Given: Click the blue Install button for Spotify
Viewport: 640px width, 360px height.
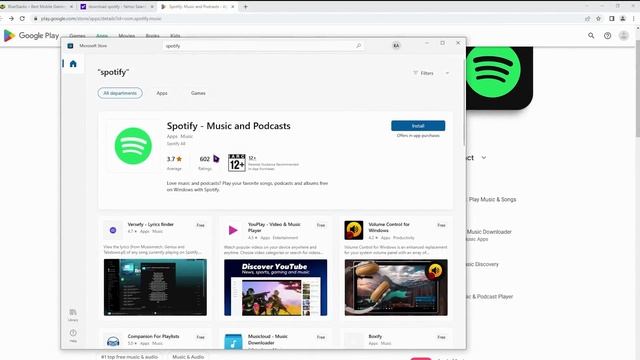Looking at the screenshot, I should pyautogui.click(x=418, y=126).
